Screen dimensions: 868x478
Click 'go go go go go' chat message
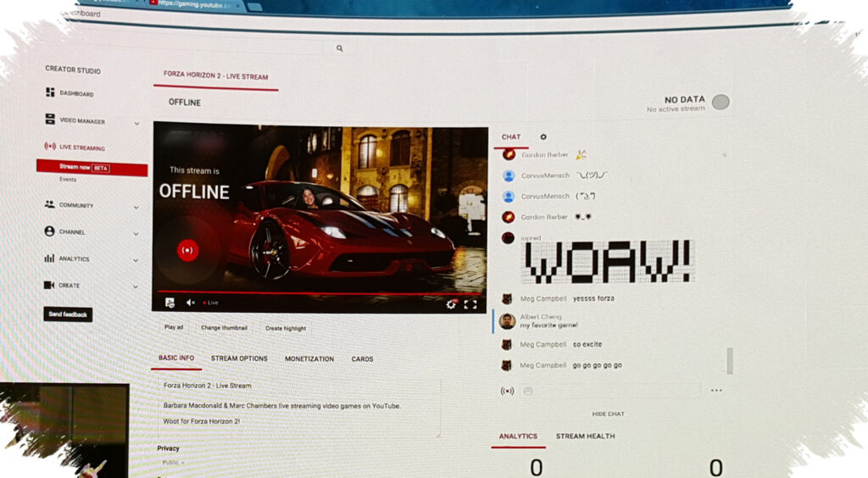[597, 365]
